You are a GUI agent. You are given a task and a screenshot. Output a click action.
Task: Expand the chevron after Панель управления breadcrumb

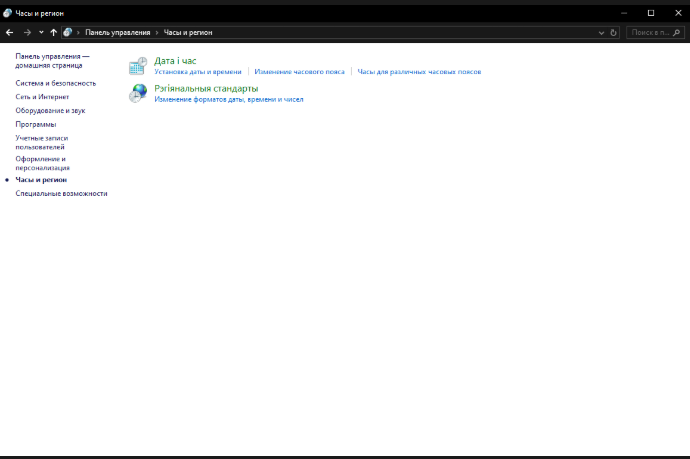click(x=157, y=33)
